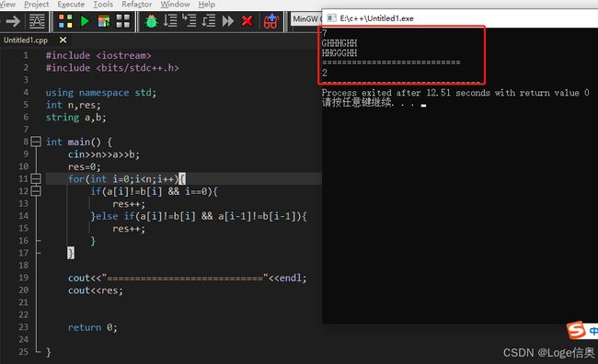The width and height of the screenshot is (598, 364).
Task: Click the Step Into debug icon
Action: [x=190, y=20]
